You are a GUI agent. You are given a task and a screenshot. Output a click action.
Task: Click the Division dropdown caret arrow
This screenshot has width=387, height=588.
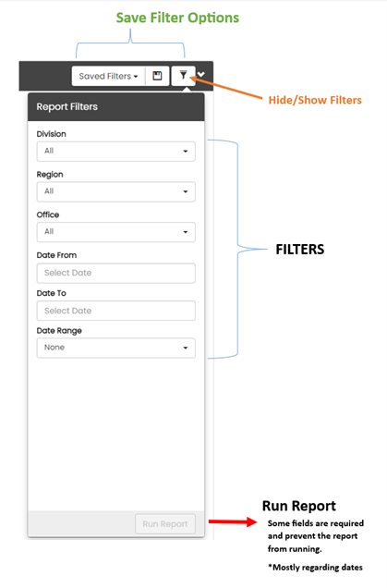click(x=185, y=152)
